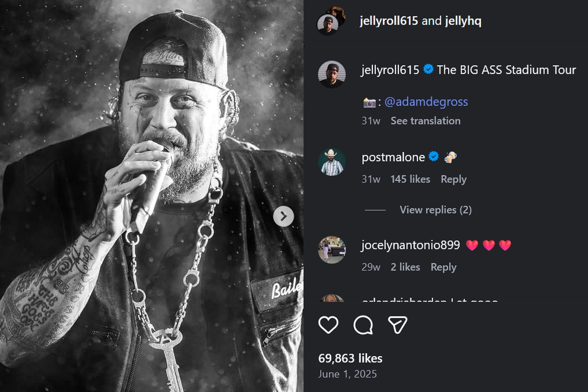Share the post via the paper plane icon
The width and height of the screenshot is (588, 392).
coord(398,325)
